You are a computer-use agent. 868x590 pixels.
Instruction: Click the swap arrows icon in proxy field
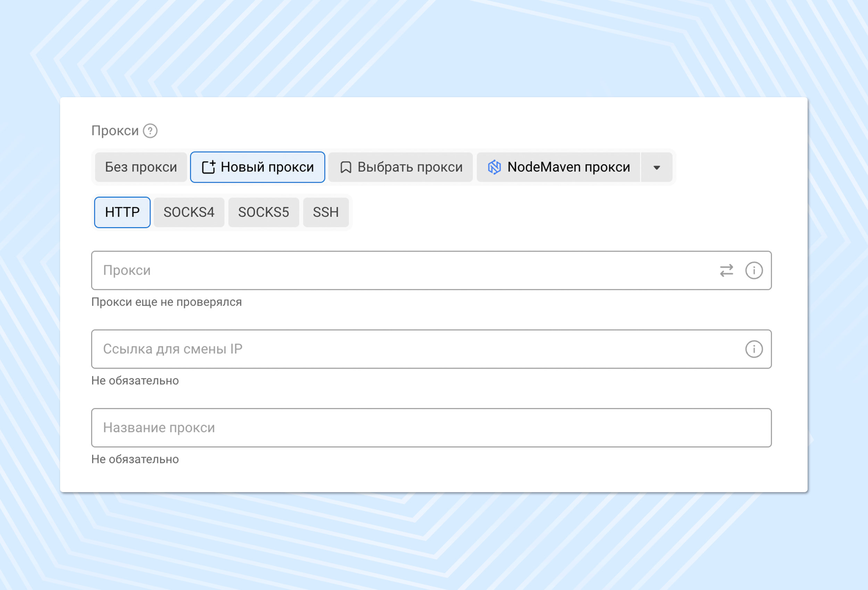click(x=726, y=270)
